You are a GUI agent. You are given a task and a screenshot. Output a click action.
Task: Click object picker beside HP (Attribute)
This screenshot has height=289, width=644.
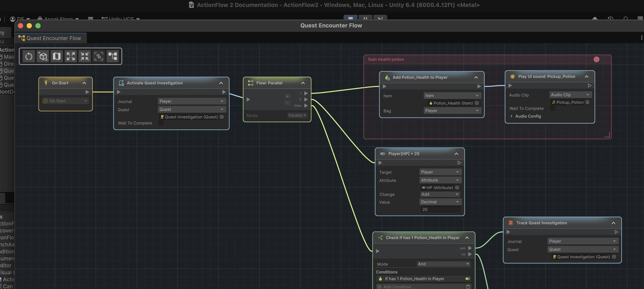pyautogui.click(x=457, y=187)
